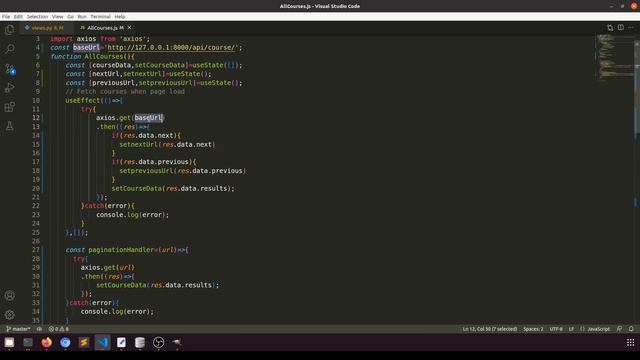Open the View menu
640x360 pixels.
point(58,16)
